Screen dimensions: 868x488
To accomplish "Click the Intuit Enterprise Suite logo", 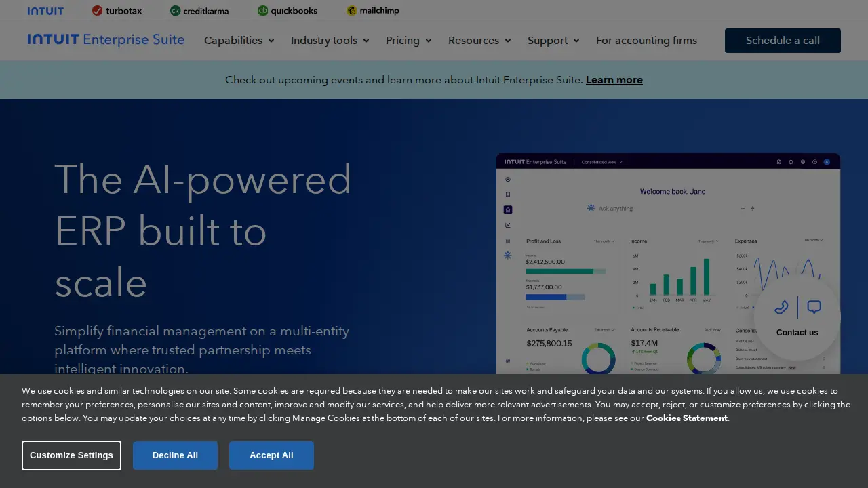I will 106,40.
